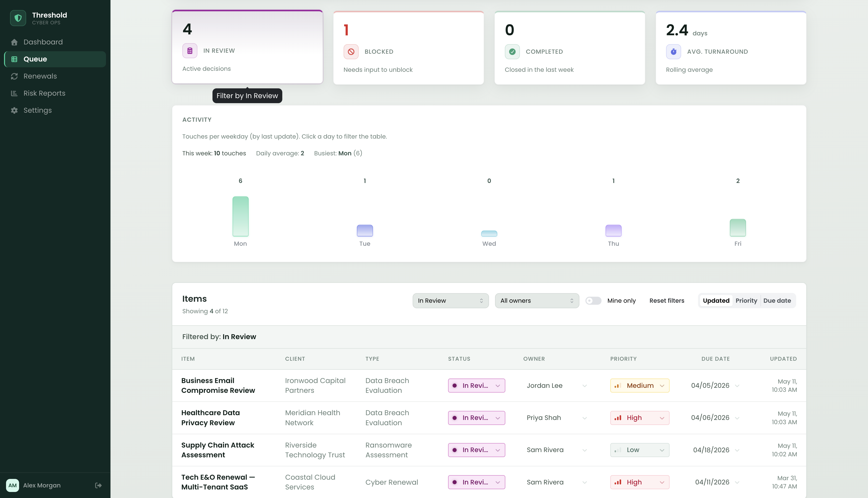This screenshot has width=868, height=498.
Task: Click the UPDATED column header
Action: pos(783,359)
